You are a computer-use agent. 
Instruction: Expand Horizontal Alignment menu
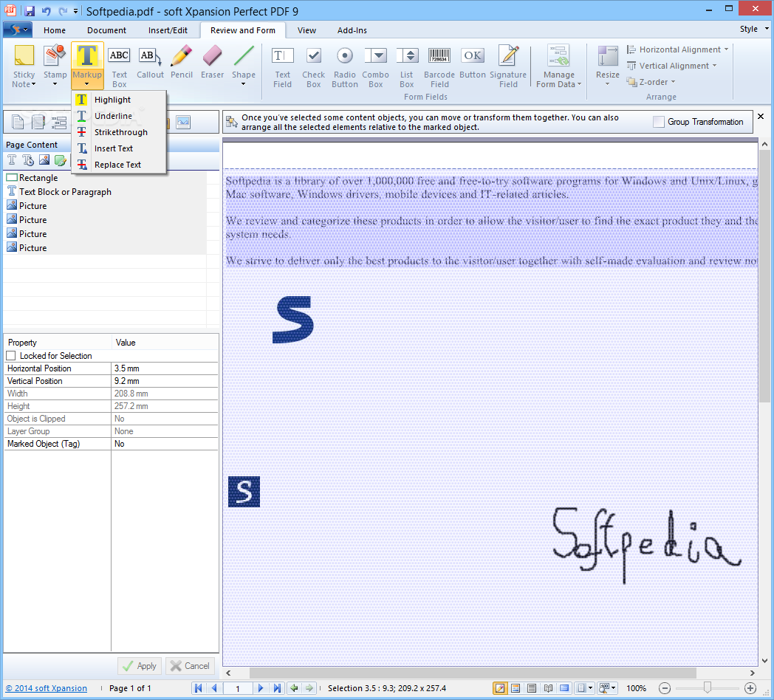pos(678,49)
